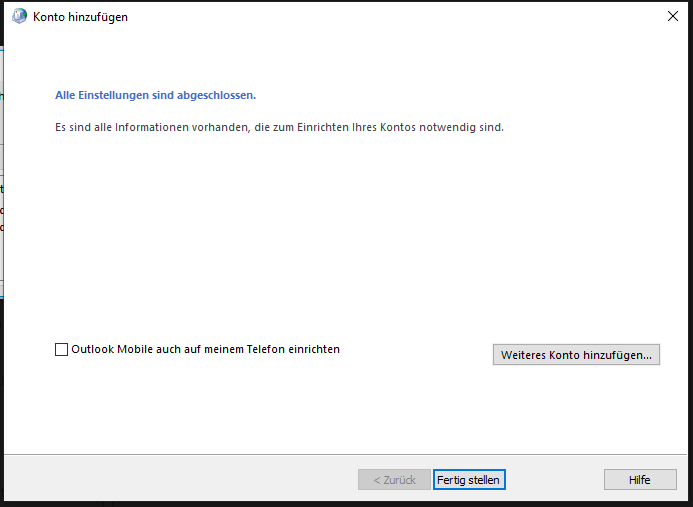693x507 pixels.
Task: Close the Konto hinzufügen dialog
Action: click(x=672, y=17)
